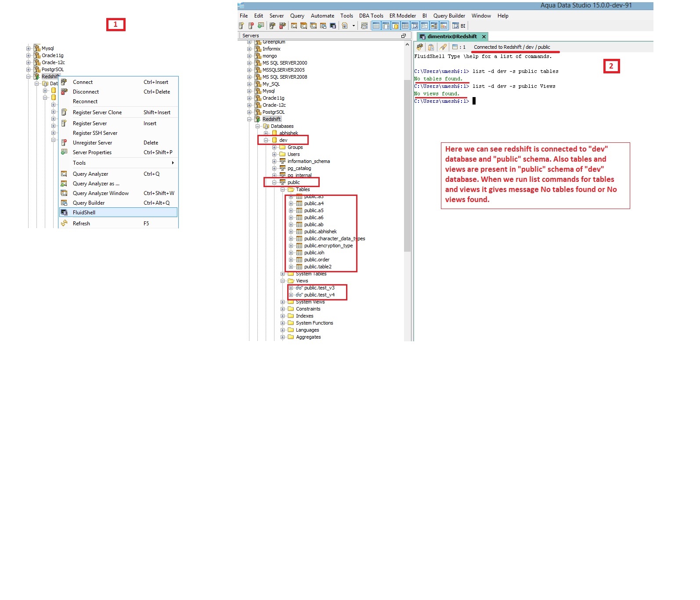This screenshot has width=700, height=600.
Task: Click the Query Analyzer Window toolbar icon
Action: click(x=313, y=26)
